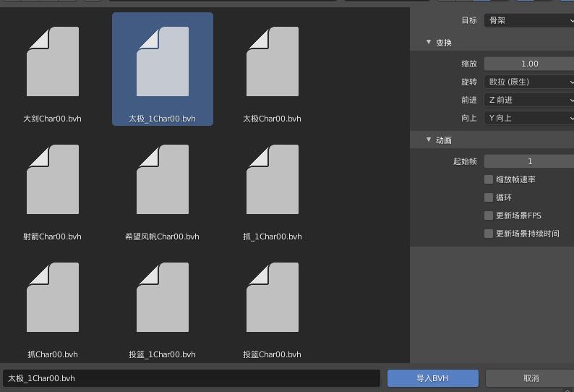The width and height of the screenshot is (574, 392).
Task: Select the 太极Char00.bvh file icon
Action: [273, 61]
